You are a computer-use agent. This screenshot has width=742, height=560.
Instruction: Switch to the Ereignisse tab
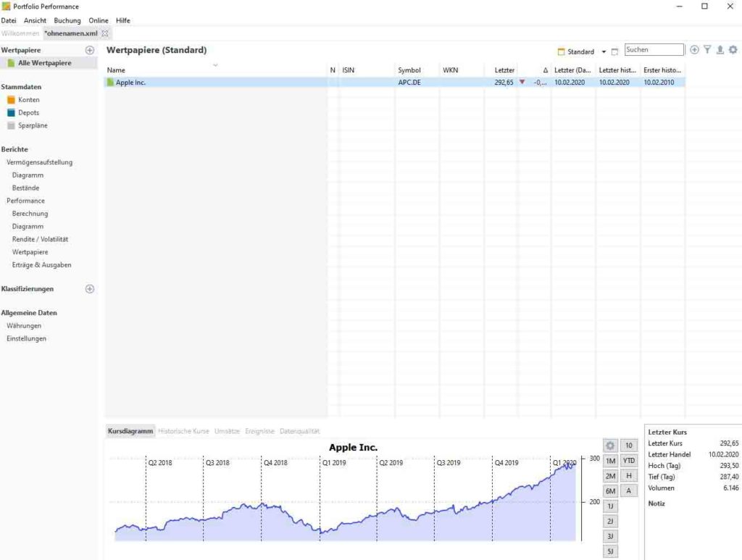click(260, 431)
